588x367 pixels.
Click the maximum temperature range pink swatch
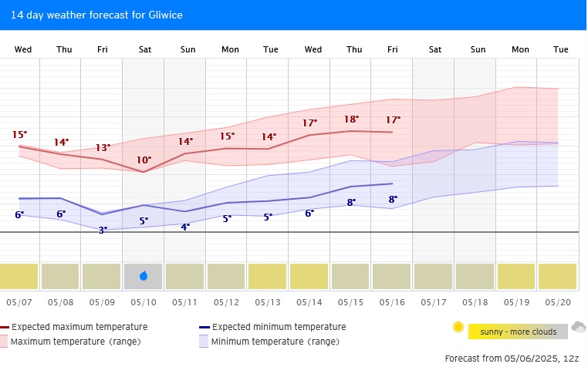(x=5, y=341)
